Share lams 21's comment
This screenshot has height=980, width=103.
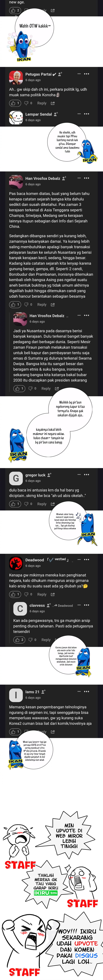(53, 732)
